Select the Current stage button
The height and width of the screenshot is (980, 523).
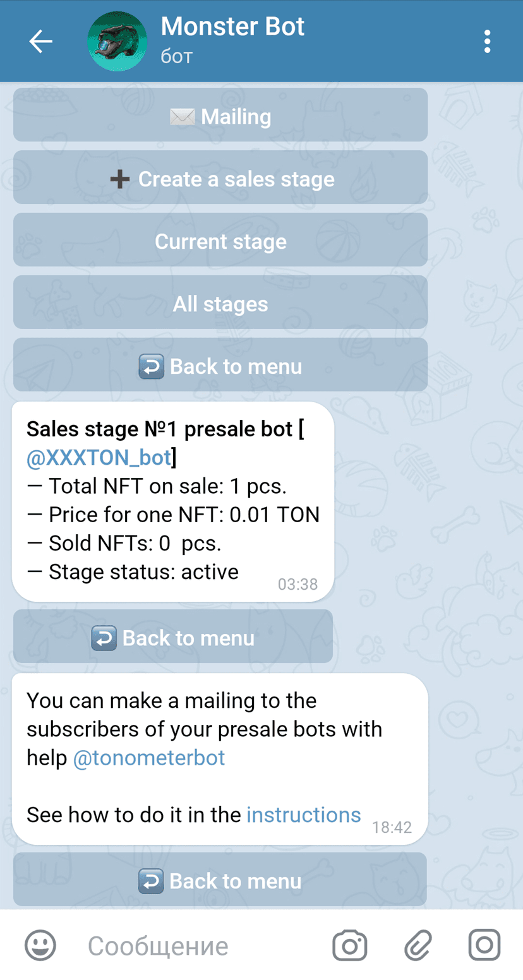(220, 241)
